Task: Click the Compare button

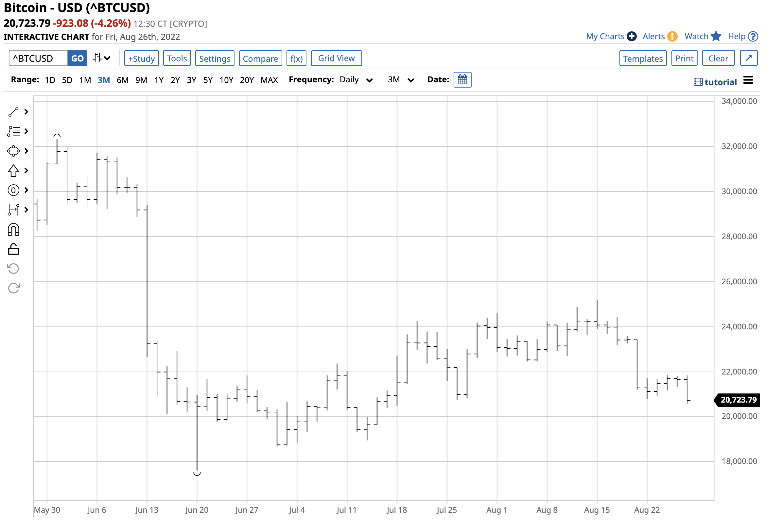Action: pyautogui.click(x=260, y=58)
